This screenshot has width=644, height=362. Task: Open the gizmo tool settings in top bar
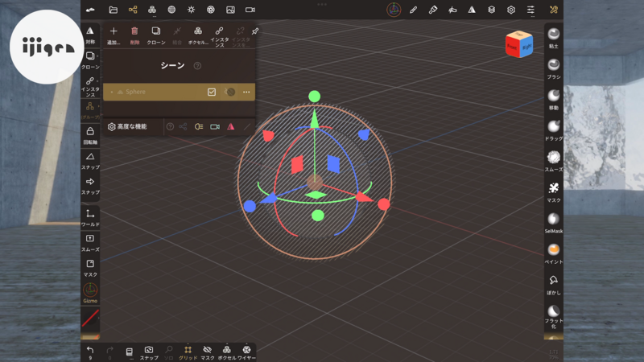point(394,10)
